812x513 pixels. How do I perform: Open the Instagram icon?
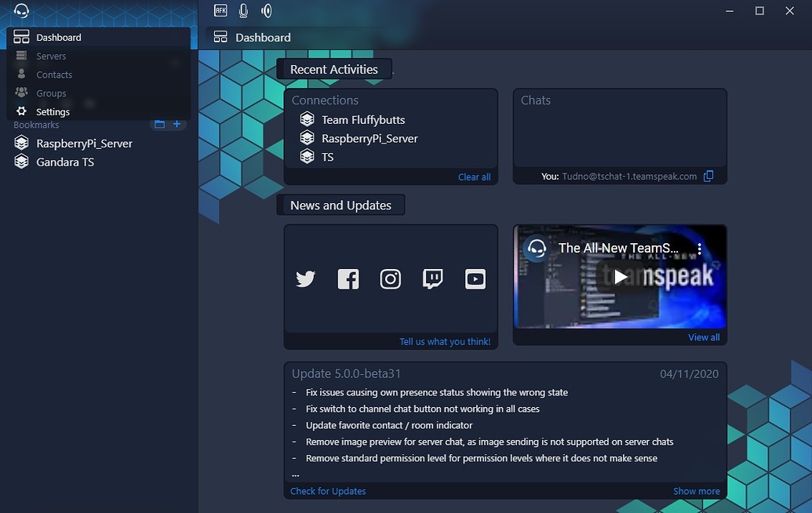coord(390,278)
